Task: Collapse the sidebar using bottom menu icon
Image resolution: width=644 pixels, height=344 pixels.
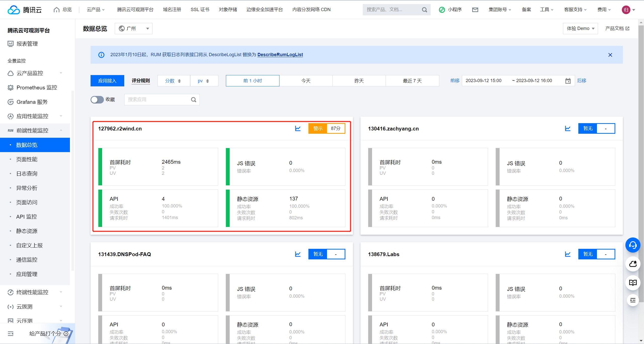Action: (x=11, y=334)
